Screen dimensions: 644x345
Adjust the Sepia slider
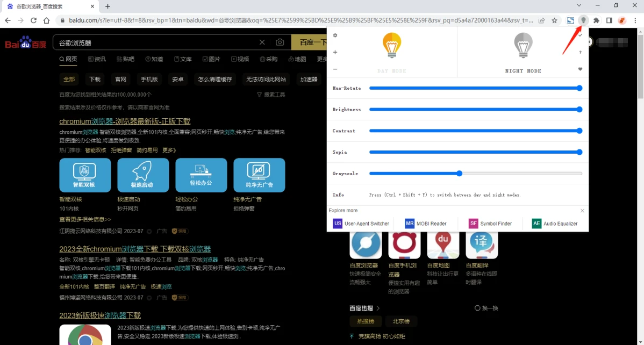point(476,152)
